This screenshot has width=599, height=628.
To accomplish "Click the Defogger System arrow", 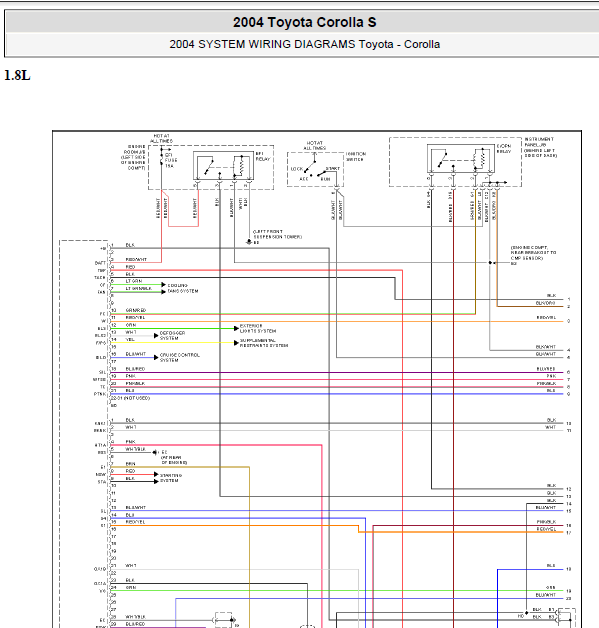I will pyautogui.click(x=156, y=336).
